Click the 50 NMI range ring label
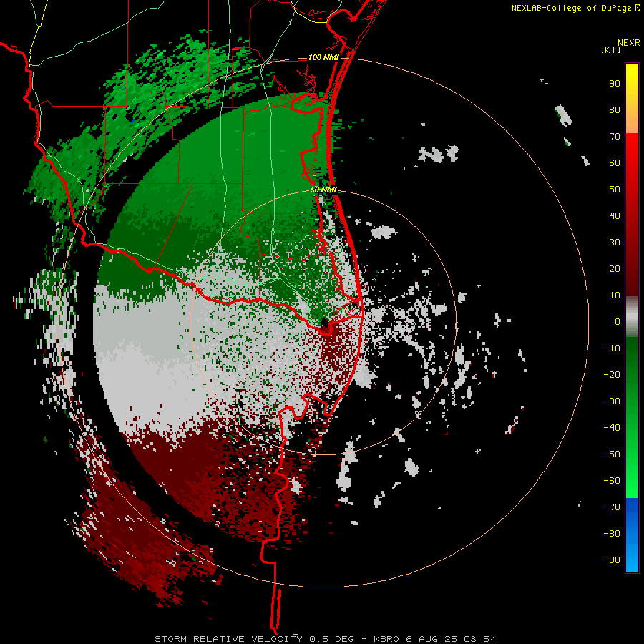Image resolution: width=644 pixels, height=644 pixels. pos(323,190)
